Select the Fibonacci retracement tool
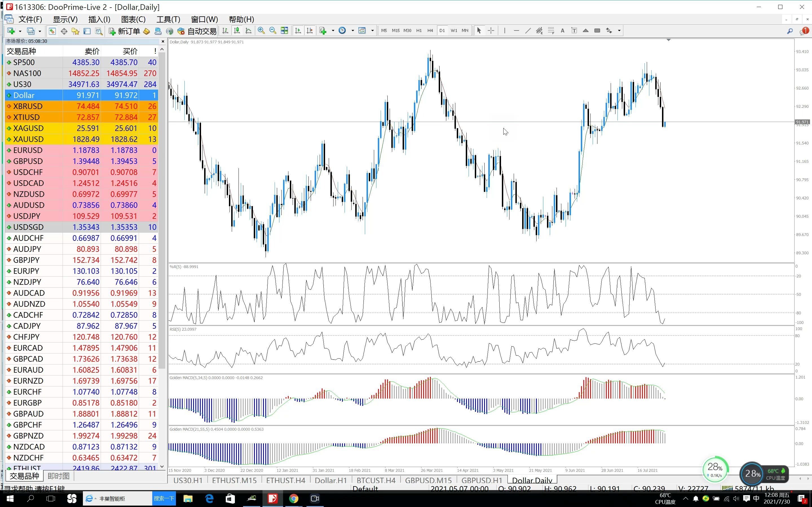 pos(551,30)
